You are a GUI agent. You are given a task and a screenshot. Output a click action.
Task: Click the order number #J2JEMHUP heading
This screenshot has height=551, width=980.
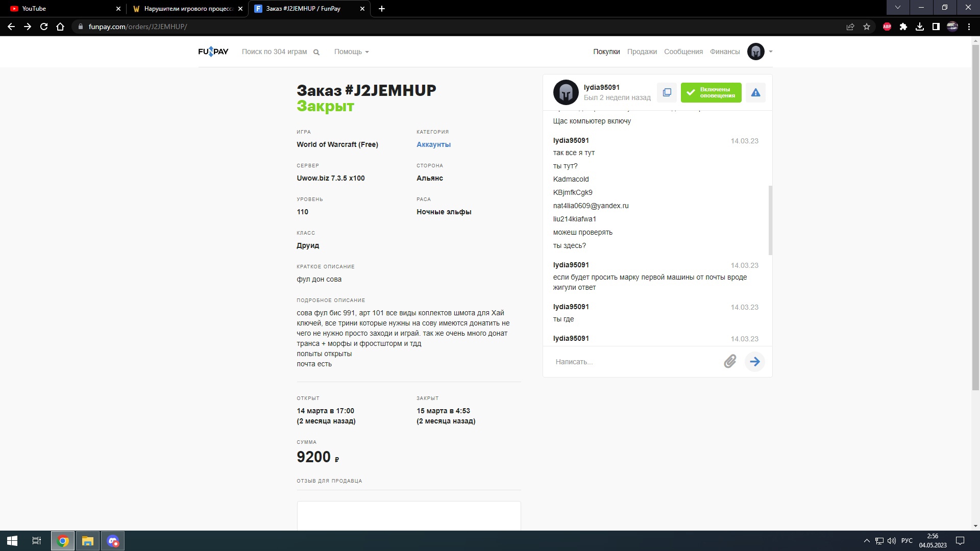pos(390,90)
